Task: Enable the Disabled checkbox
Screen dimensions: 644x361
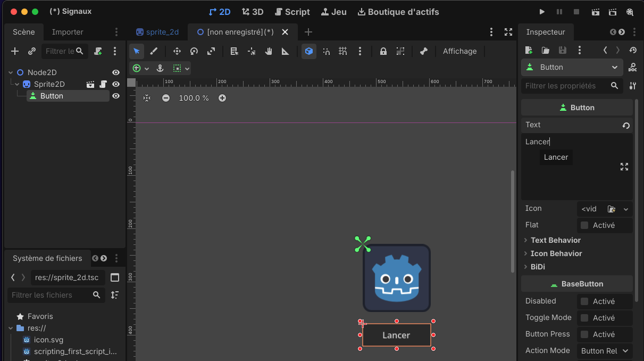Action: pos(584,301)
